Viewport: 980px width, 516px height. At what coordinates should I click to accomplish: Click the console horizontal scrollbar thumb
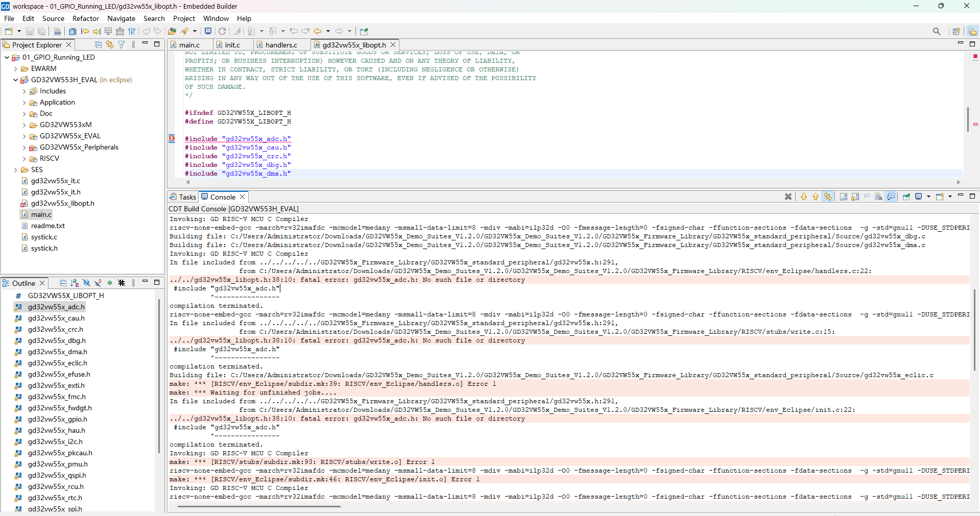pos(258,506)
